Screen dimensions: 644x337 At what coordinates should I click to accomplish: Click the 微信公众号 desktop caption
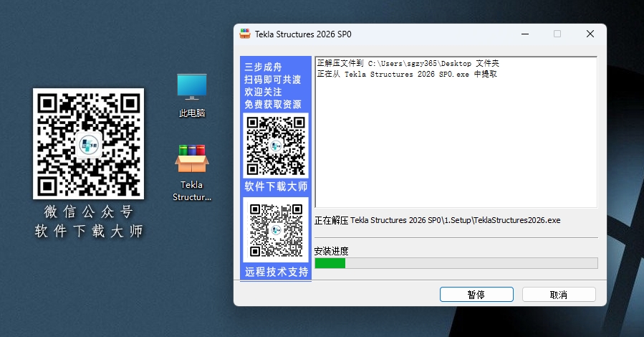[x=88, y=212]
